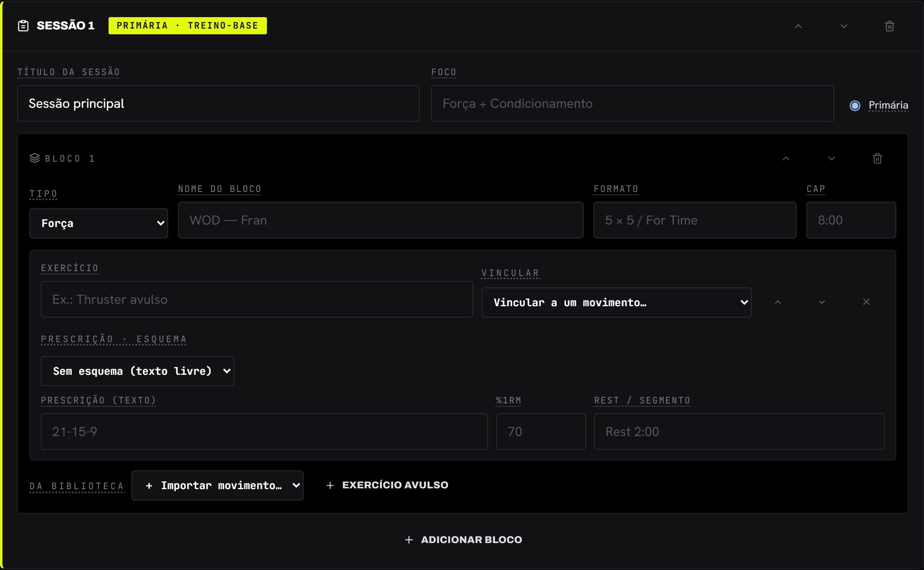The width and height of the screenshot is (924, 570).
Task: Click the Adicionar Bloco button
Action: 463,540
